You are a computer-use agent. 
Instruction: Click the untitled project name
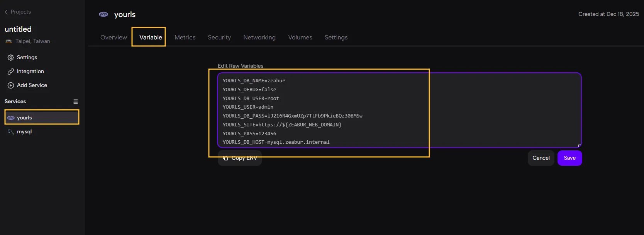click(18, 29)
